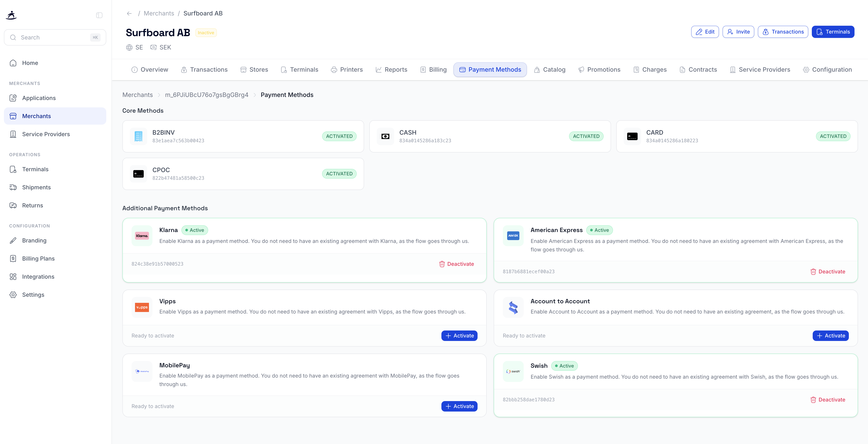Click the American Express AMEX logo
The image size is (868, 444).
pos(513,235)
